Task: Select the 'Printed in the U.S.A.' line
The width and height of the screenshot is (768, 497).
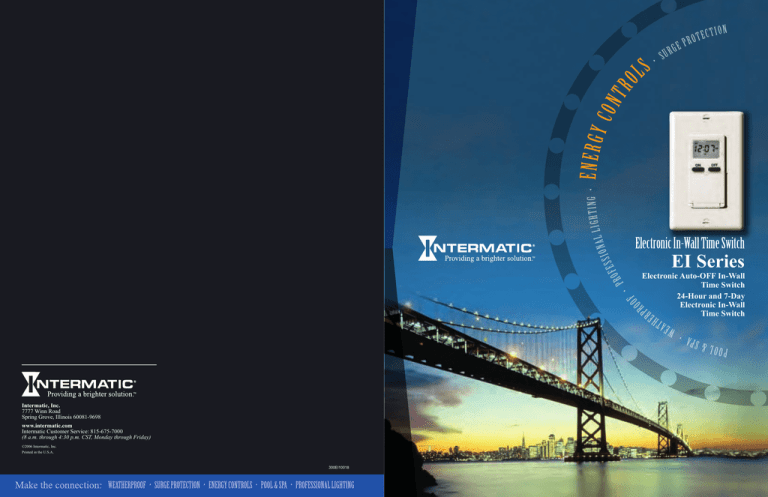Action: coord(38,452)
